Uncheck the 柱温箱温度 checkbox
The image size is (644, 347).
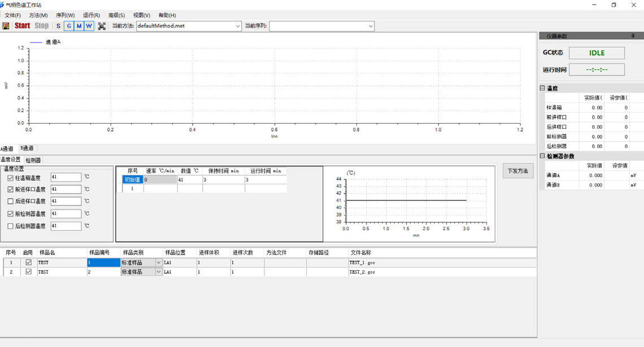pos(11,178)
